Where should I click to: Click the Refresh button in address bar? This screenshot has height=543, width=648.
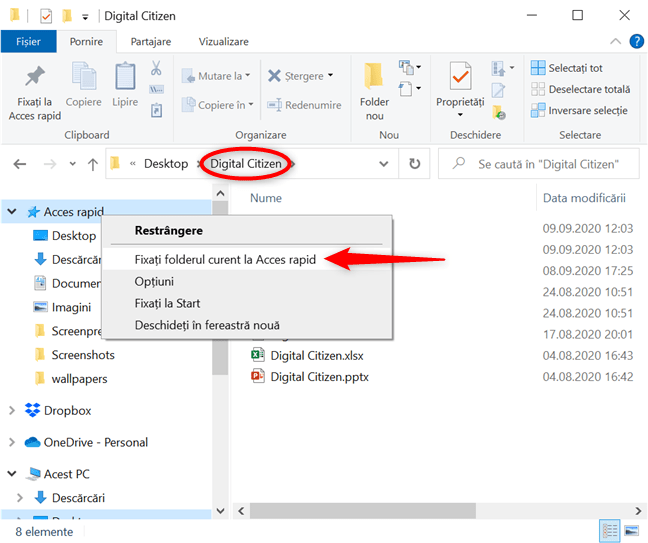[415, 164]
